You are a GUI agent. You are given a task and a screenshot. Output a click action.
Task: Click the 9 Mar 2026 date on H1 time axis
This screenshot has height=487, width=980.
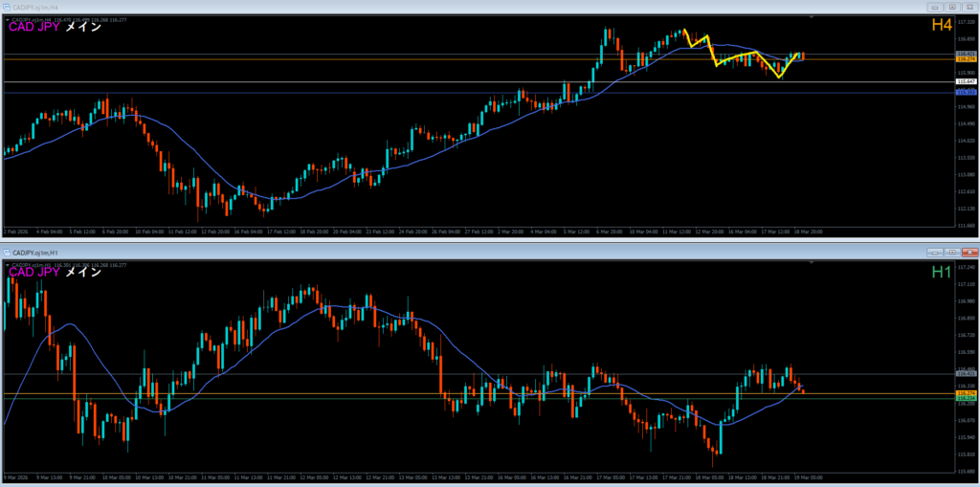click(14, 476)
